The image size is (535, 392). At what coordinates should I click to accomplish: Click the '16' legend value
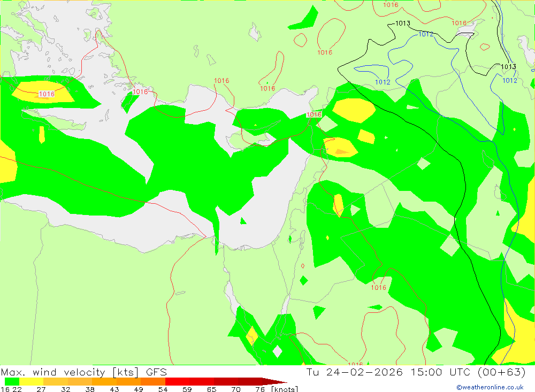tap(5, 389)
